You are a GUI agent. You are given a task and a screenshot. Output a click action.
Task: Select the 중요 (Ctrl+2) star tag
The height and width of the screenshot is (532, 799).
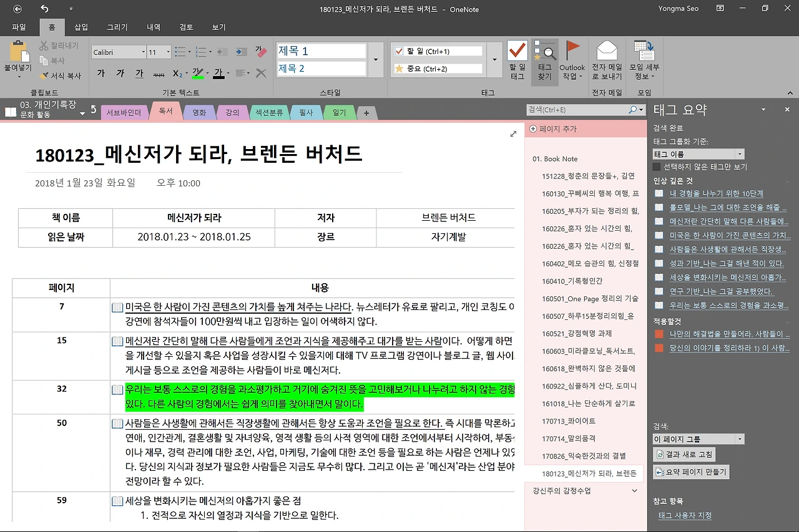click(x=438, y=69)
